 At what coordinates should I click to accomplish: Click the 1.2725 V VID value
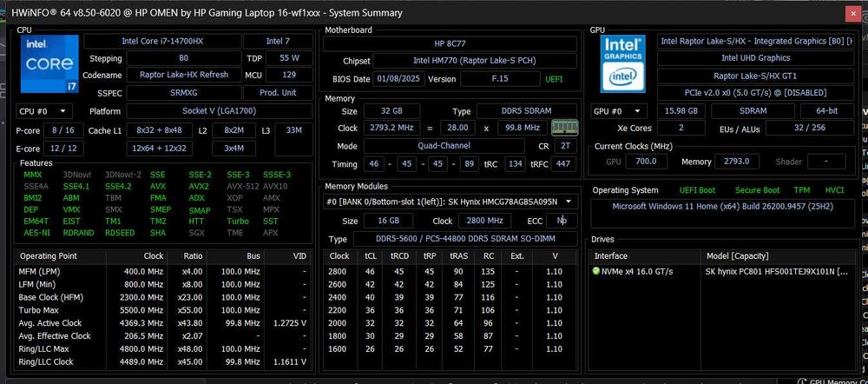[x=290, y=323]
